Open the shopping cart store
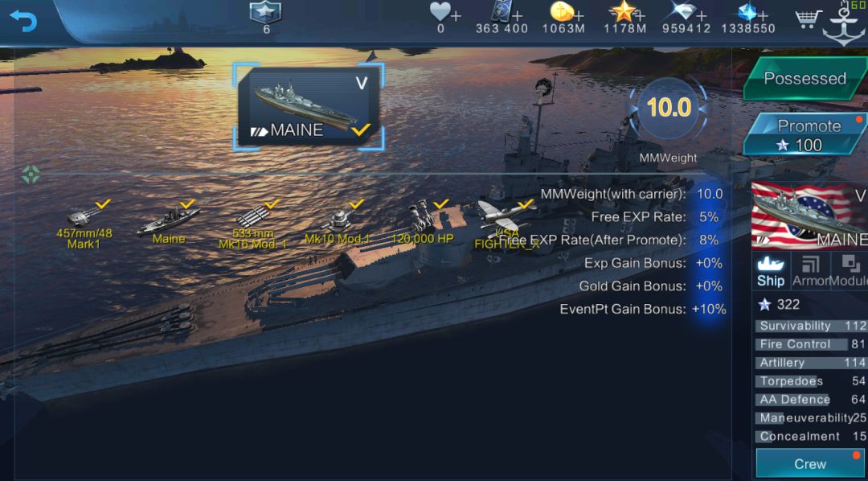Viewport: 868px width, 481px height. (809, 20)
